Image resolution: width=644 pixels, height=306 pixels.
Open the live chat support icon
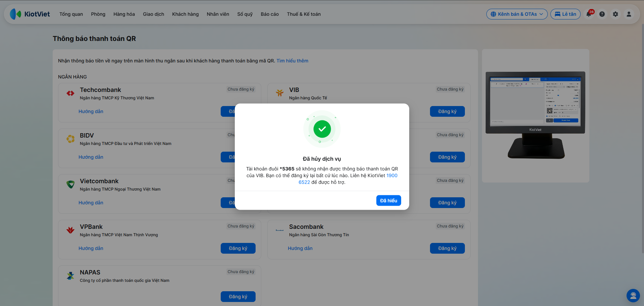633,296
